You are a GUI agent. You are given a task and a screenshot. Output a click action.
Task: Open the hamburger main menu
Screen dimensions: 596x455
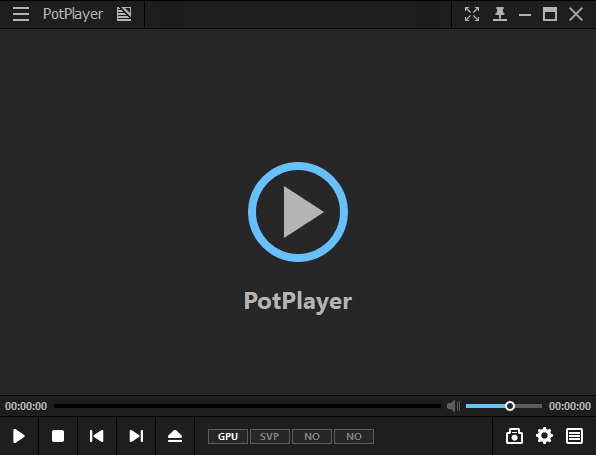(21, 14)
